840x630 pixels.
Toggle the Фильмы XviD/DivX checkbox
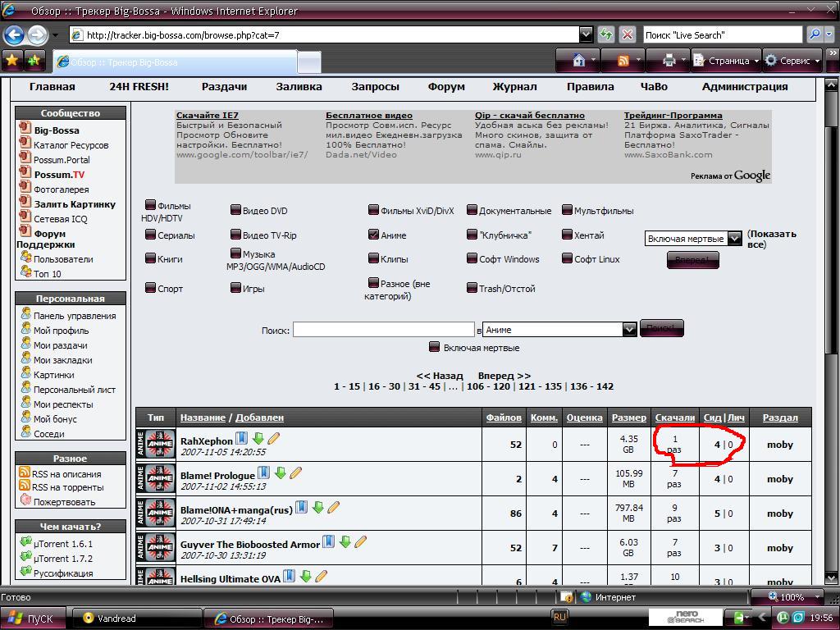pos(373,209)
